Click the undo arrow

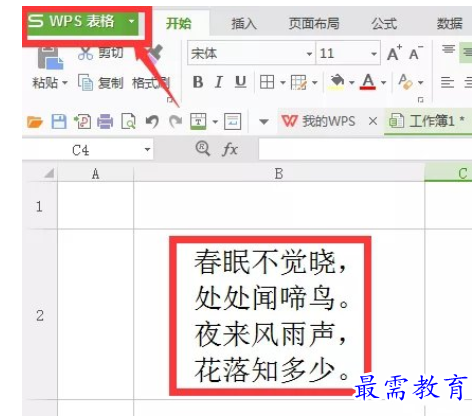pyautogui.click(x=152, y=121)
